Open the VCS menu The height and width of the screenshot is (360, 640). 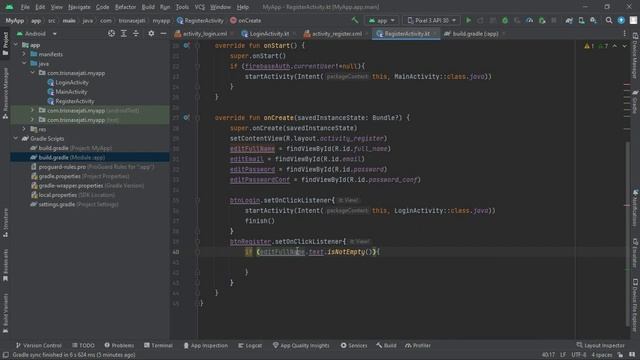click(200, 7)
